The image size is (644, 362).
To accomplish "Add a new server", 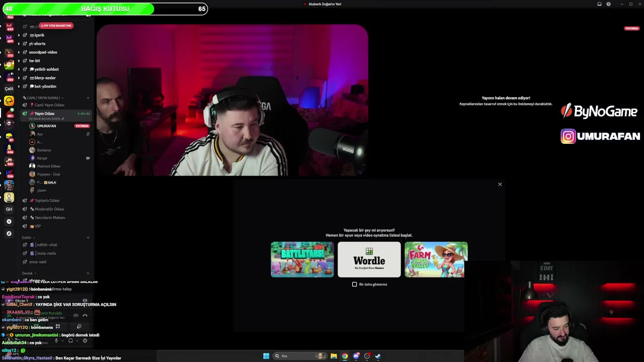I will coord(9,221).
